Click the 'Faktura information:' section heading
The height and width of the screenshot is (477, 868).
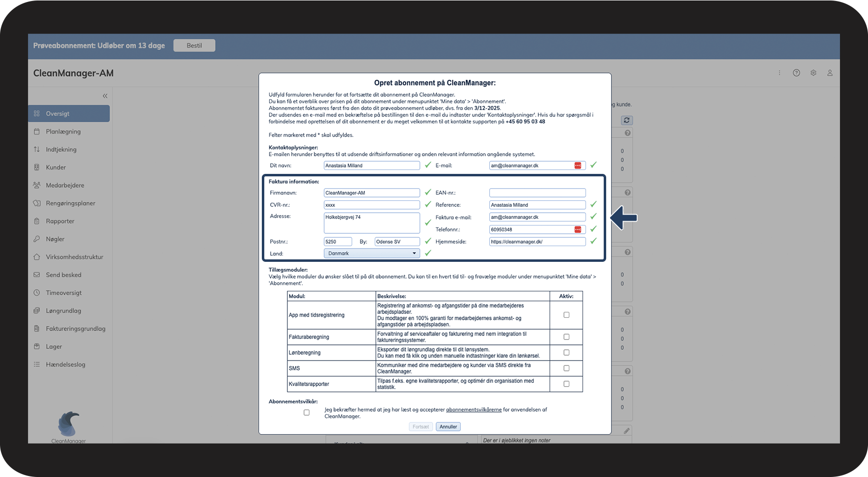click(294, 182)
